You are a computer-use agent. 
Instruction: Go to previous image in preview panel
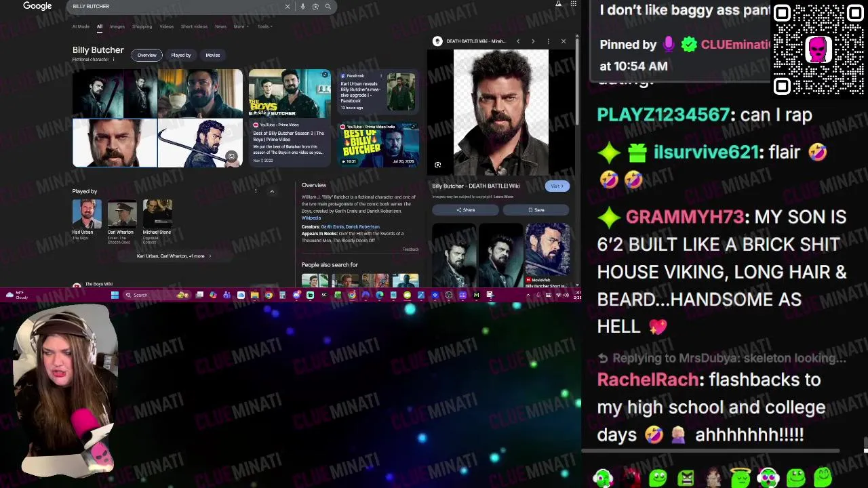(x=518, y=41)
